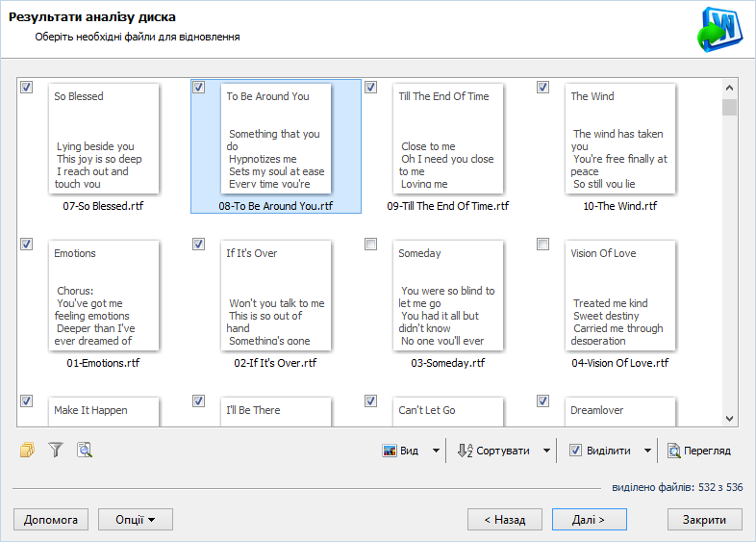Click the Закрити button

(x=704, y=520)
